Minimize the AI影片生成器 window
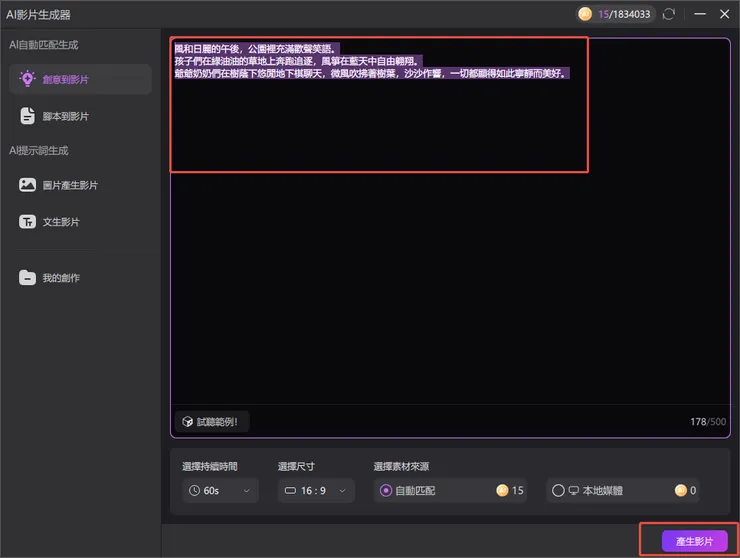This screenshot has height=558, width=740. tap(700, 14)
